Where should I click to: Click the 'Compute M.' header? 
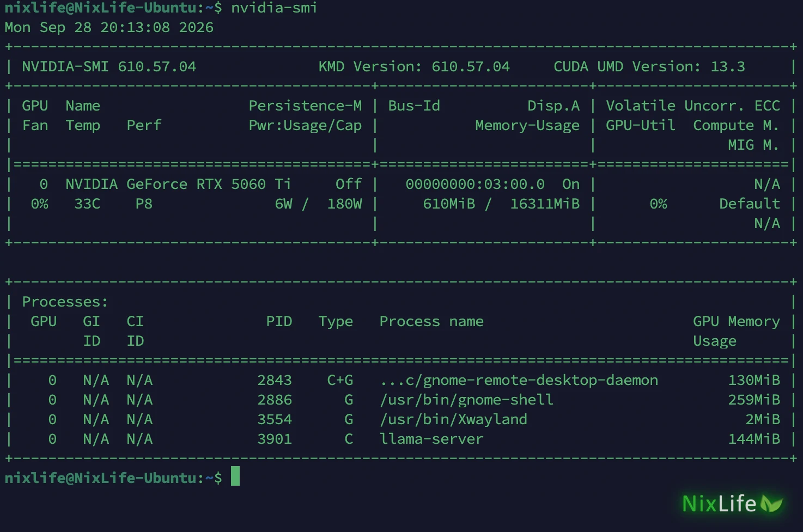point(737,125)
